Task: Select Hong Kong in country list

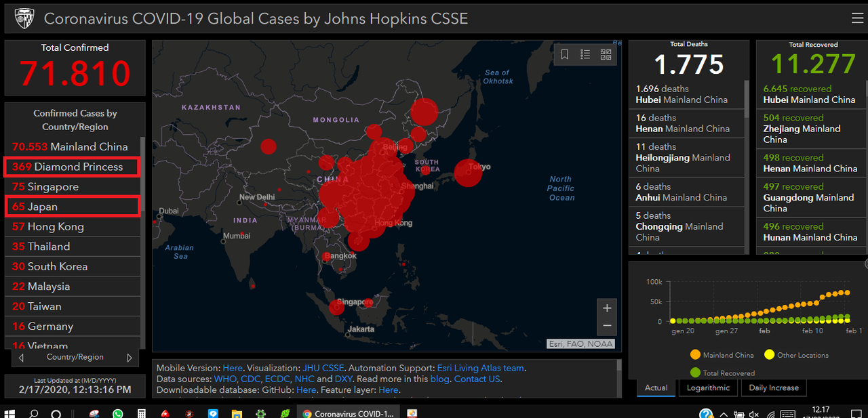Action: [73, 226]
